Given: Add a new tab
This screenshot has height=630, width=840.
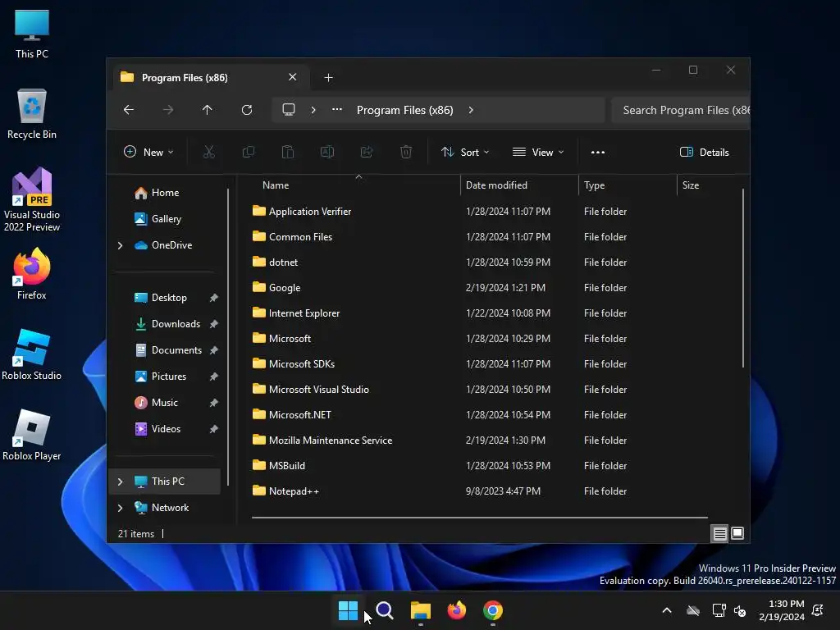Looking at the screenshot, I should pos(328,78).
